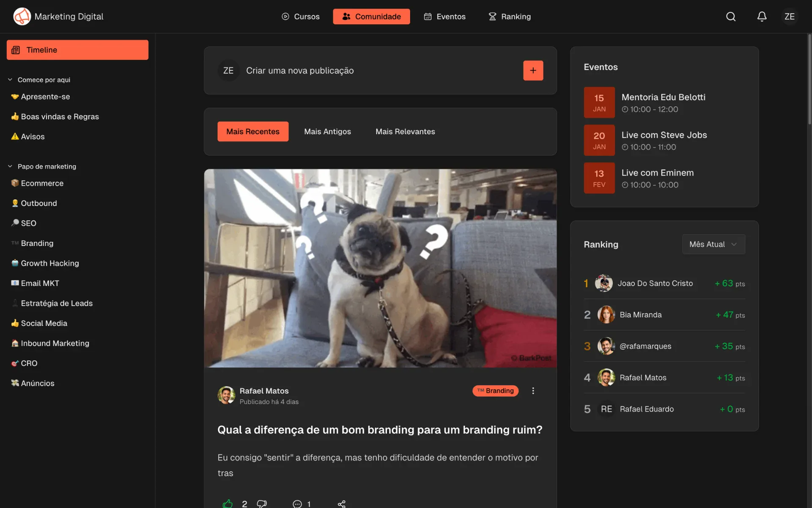Screen dimensions: 812x508
Task: Click the Criar uma nova publicação field
Action: (x=299, y=71)
